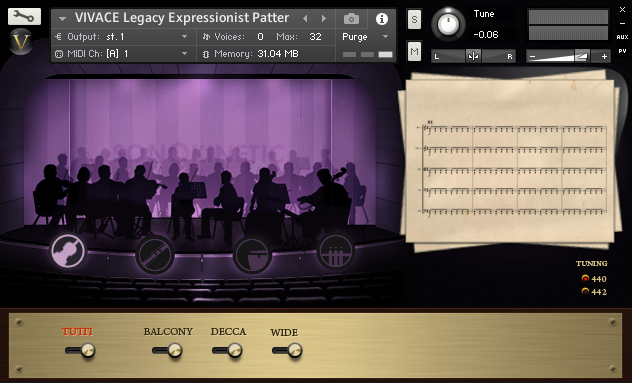The width and height of the screenshot is (632, 383).
Task: Click the Memory 31.04 MB readout
Action: [278, 54]
